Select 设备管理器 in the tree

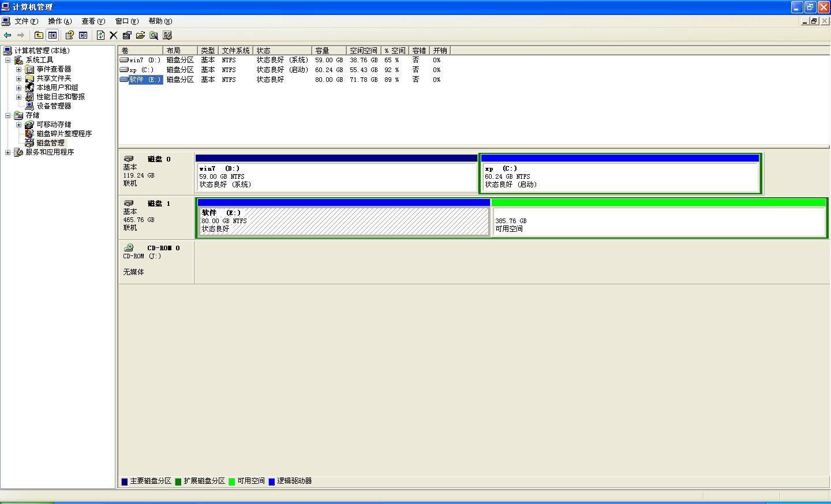coord(54,106)
